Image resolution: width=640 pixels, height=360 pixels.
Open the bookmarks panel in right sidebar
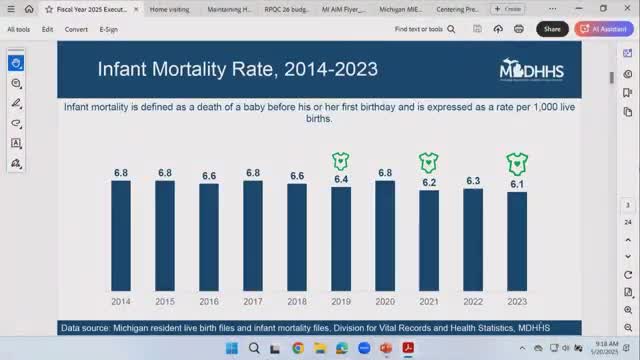(628, 93)
